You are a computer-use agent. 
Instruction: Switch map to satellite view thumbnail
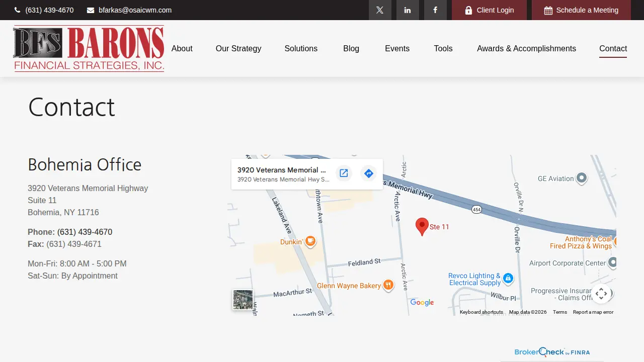(243, 300)
